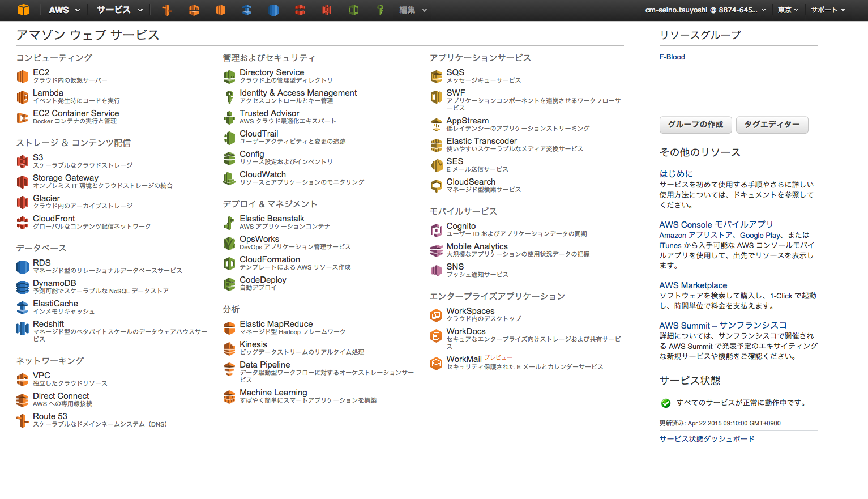Screen dimensions: 868x499
Task: Click the CodeDeploy icon
Action: [229, 284]
